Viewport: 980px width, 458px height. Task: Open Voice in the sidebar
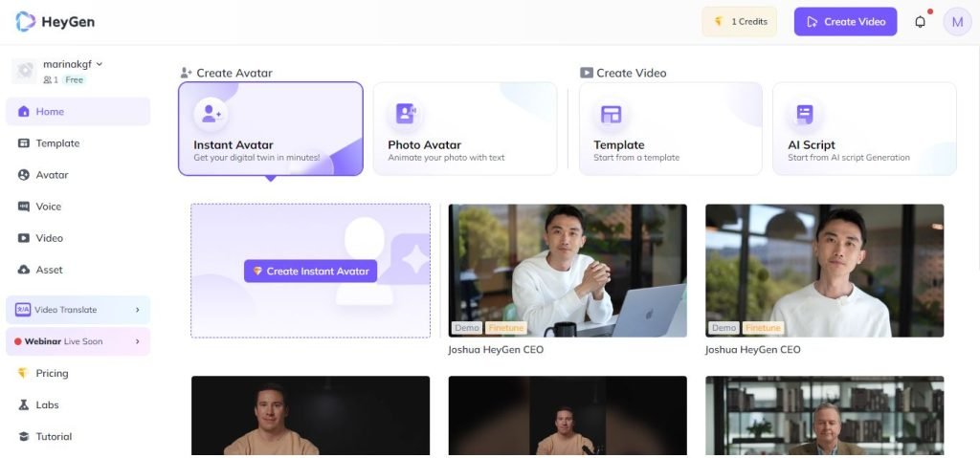[78, 207]
